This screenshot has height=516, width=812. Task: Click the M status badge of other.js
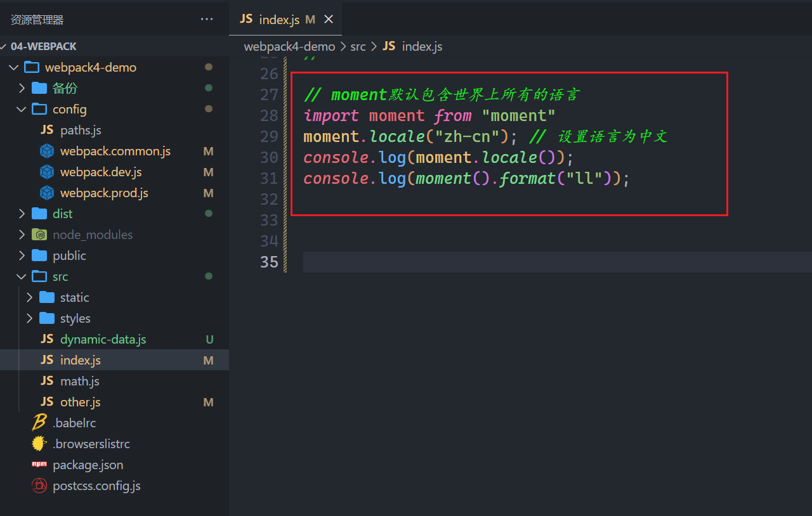click(208, 402)
